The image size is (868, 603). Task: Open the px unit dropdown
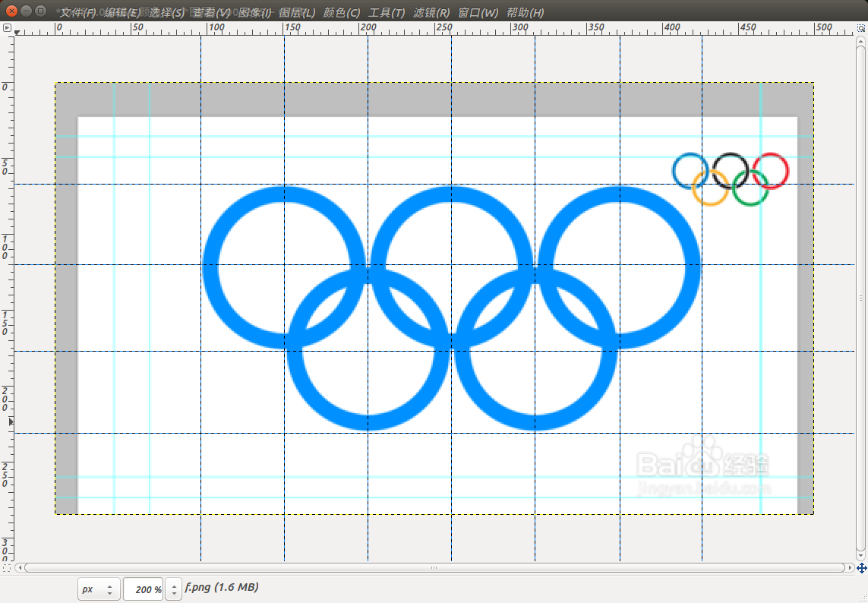(99, 589)
